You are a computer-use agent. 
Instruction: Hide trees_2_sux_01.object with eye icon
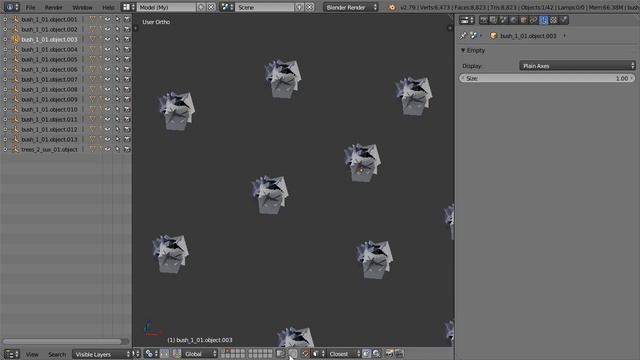coord(107,149)
